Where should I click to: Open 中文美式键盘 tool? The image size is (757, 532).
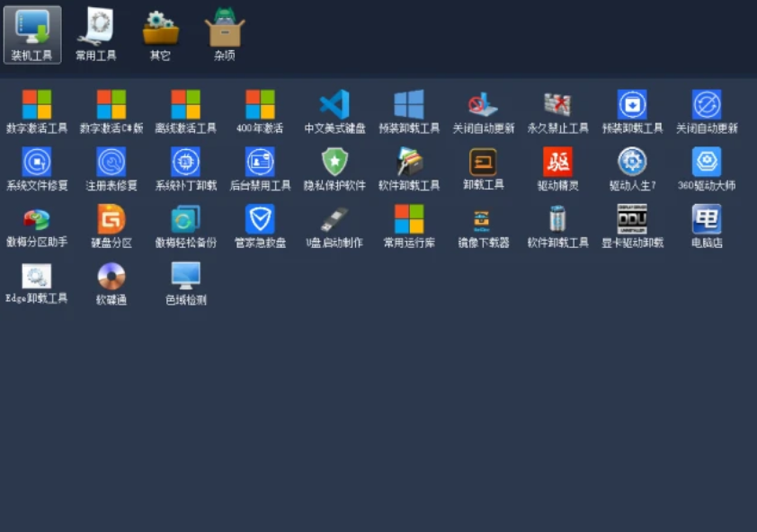pyautogui.click(x=334, y=111)
